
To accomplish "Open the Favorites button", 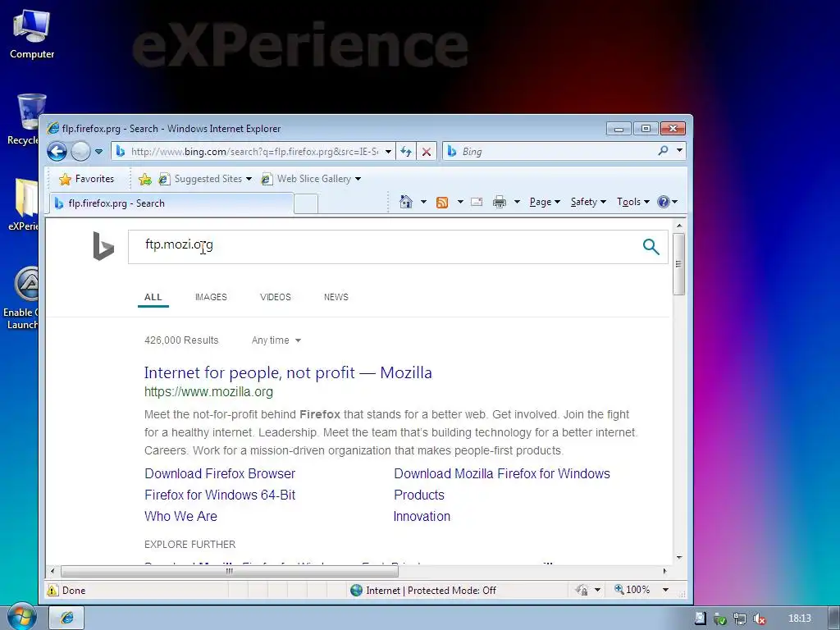I will 86,179.
